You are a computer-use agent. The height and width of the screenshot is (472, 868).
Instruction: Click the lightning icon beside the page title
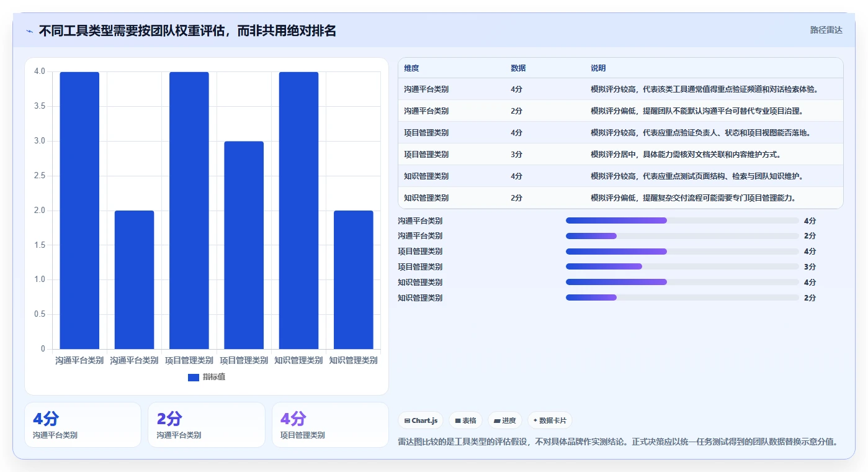pos(30,30)
